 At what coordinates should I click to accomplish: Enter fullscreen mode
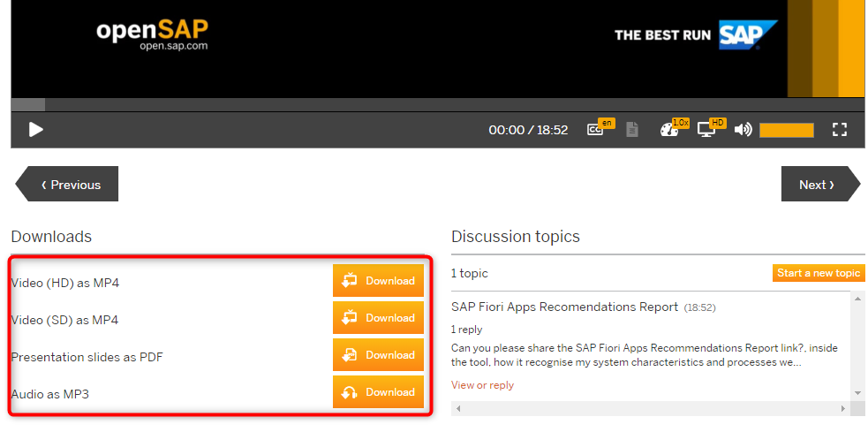(x=840, y=130)
